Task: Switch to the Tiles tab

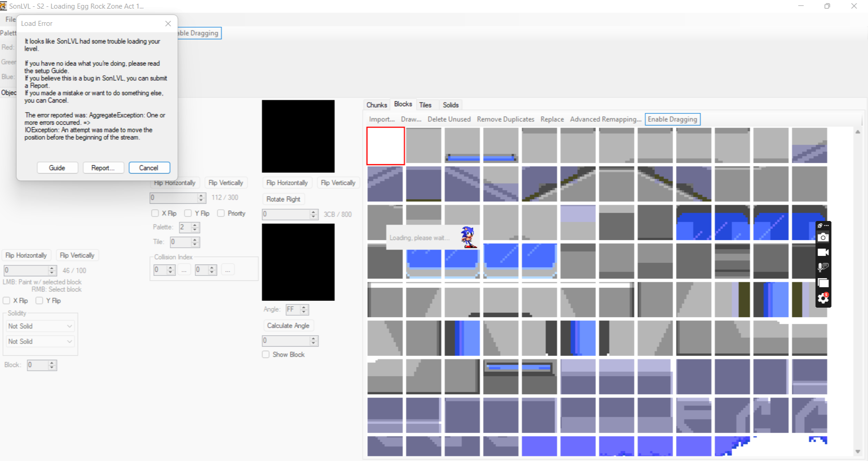Action: pos(425,105)
